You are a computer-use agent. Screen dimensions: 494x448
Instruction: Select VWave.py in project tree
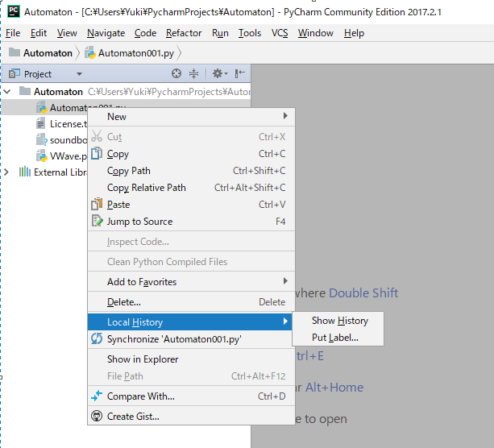[68, 156]
